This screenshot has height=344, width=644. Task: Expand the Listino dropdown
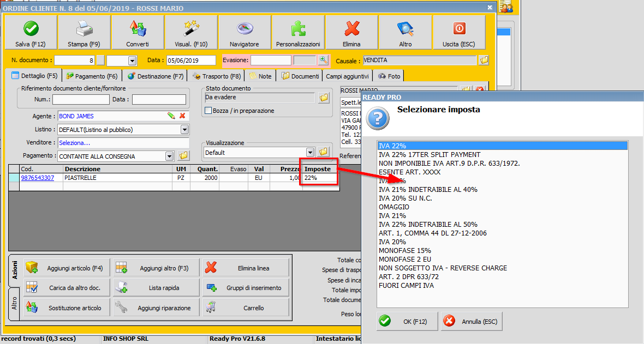[x=185, y=130]
